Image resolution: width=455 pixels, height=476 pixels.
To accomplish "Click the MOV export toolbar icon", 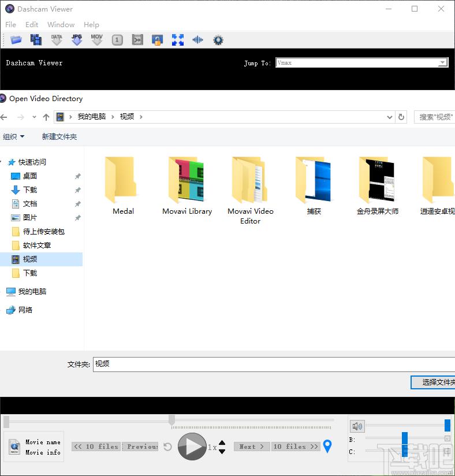I will (97, 40).
